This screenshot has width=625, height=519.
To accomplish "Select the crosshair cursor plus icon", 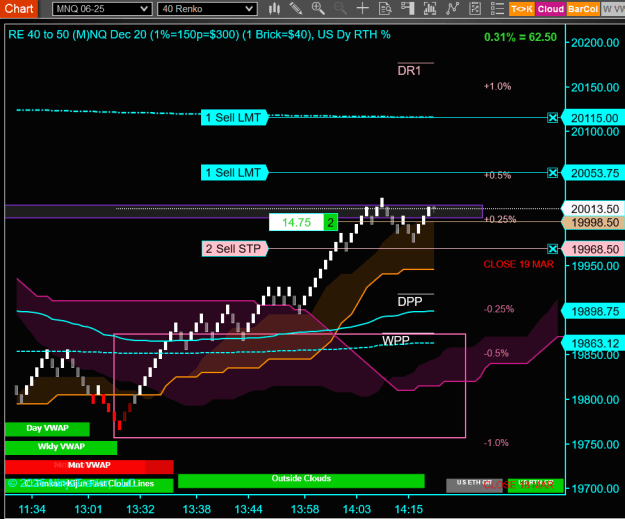I will click(x=363, y=8).
